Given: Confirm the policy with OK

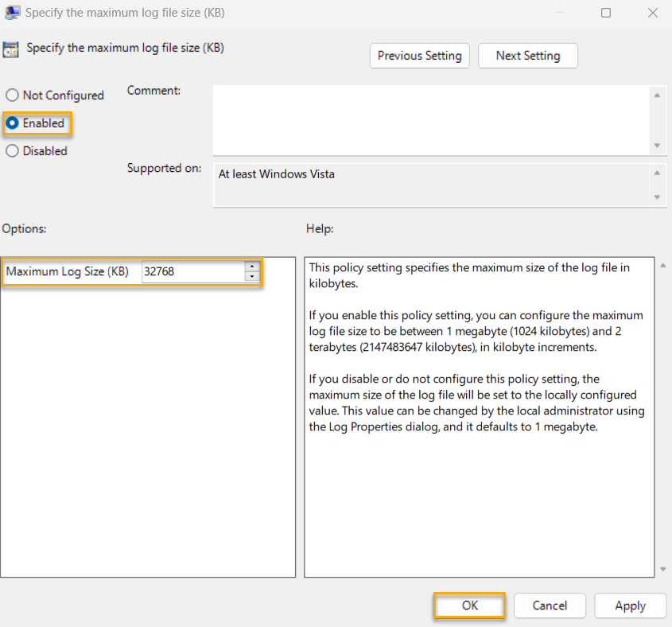Looking at the screenshot, I should click(x=468, y=606).
